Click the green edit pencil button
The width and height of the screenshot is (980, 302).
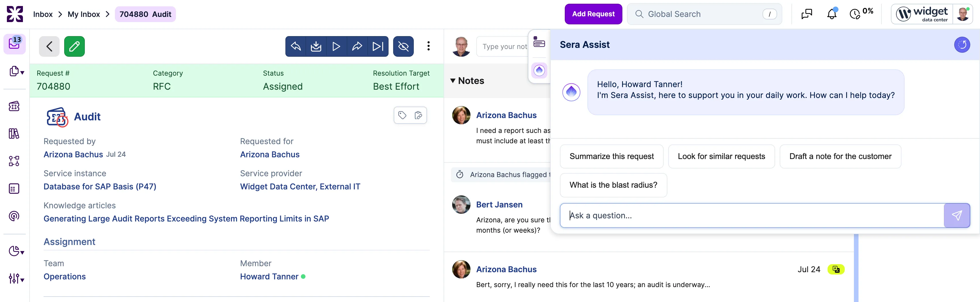coord(74,46)
